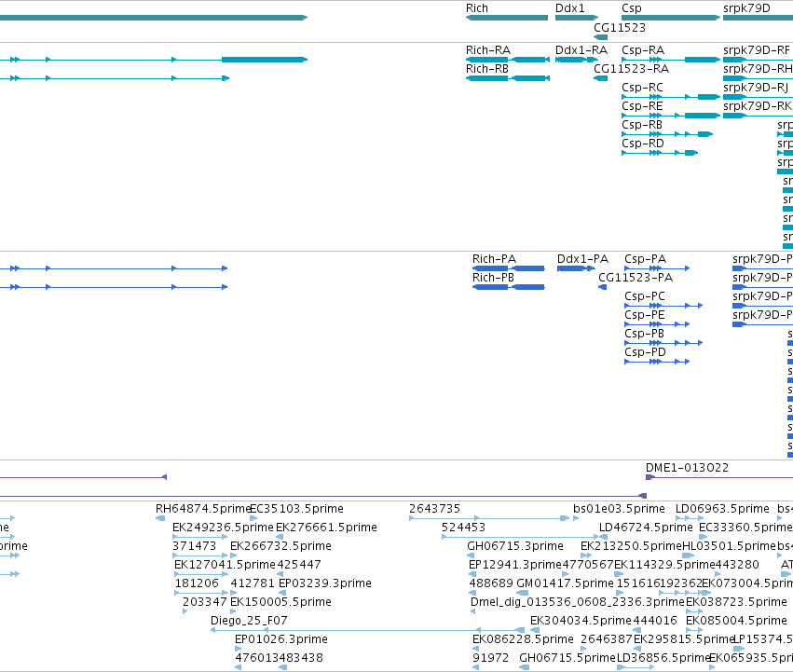Click the EK266732.5prime EST label
Image resolution: width=793 pixels, height=672 pixels.
click(280, 546)
